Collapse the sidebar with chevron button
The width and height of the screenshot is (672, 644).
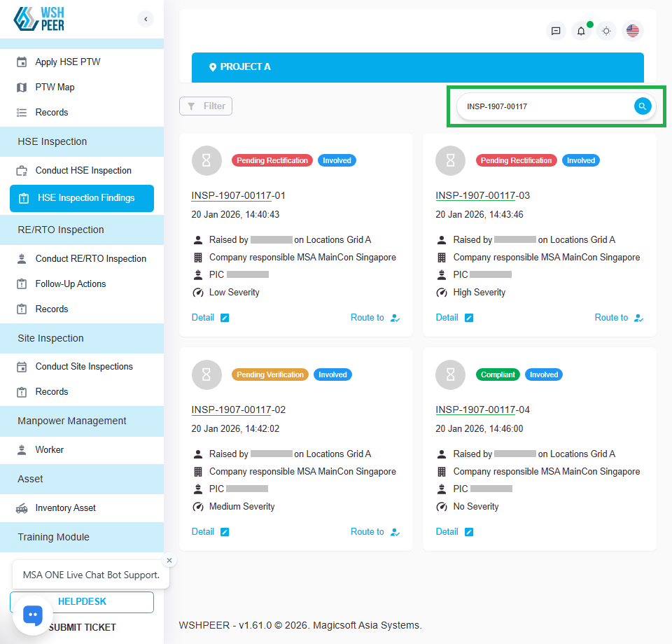(146, 19)
